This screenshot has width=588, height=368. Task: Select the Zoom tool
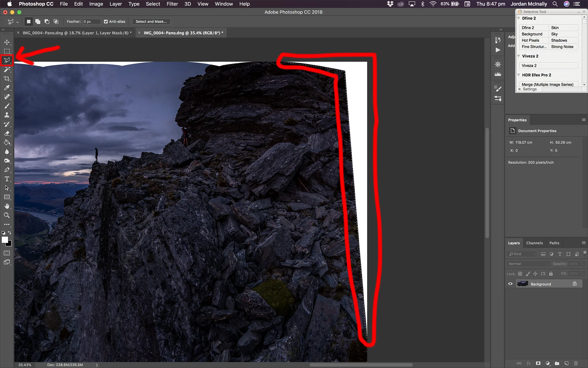click(x=7, y=215)
